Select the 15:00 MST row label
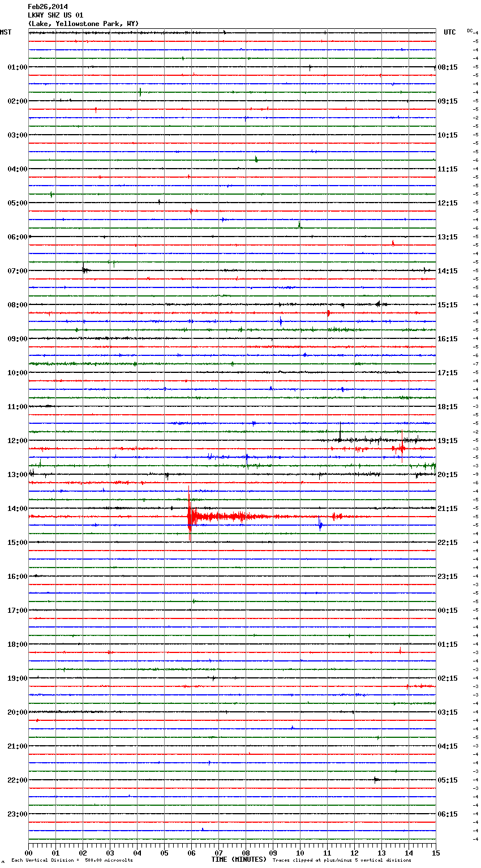 18,543
